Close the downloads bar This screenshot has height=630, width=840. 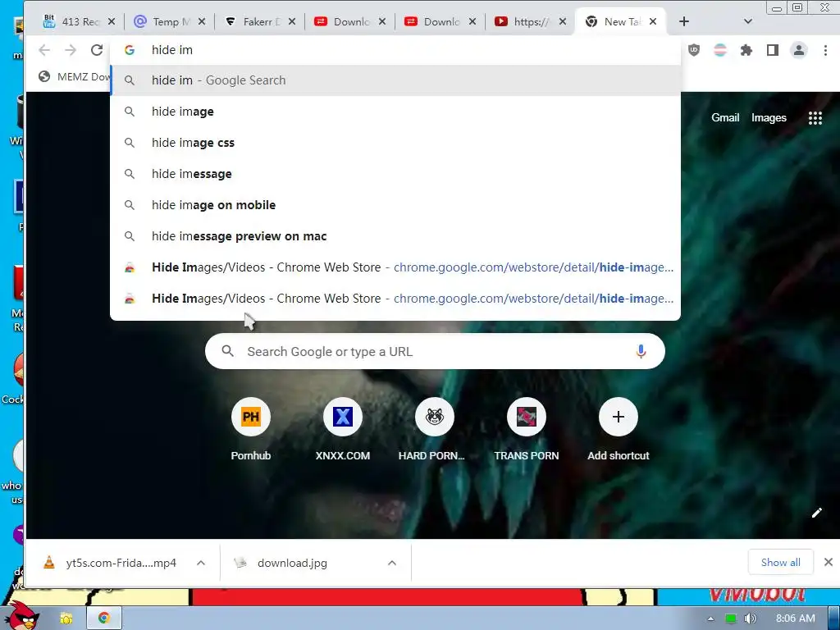tap(829, 562)
